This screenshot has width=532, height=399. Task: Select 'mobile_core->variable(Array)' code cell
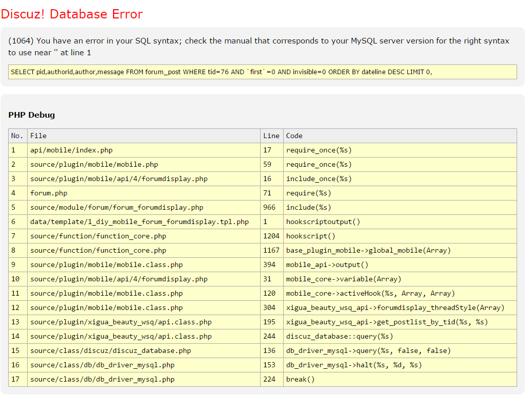pos(400,279)
